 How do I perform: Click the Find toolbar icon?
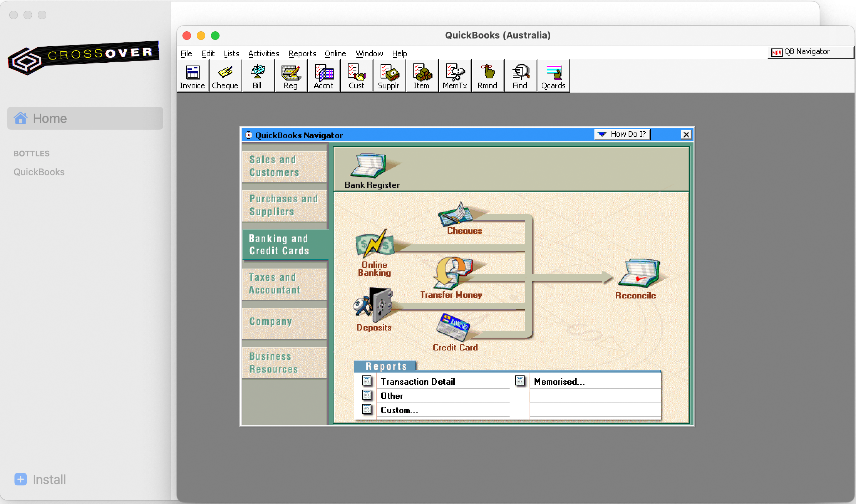pyautogui.click(x=520, y=76)
